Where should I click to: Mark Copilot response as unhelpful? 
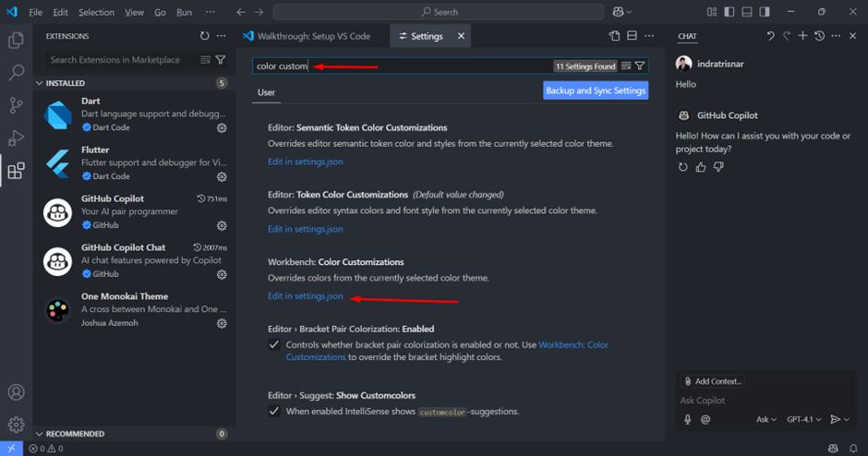(718, 167)
